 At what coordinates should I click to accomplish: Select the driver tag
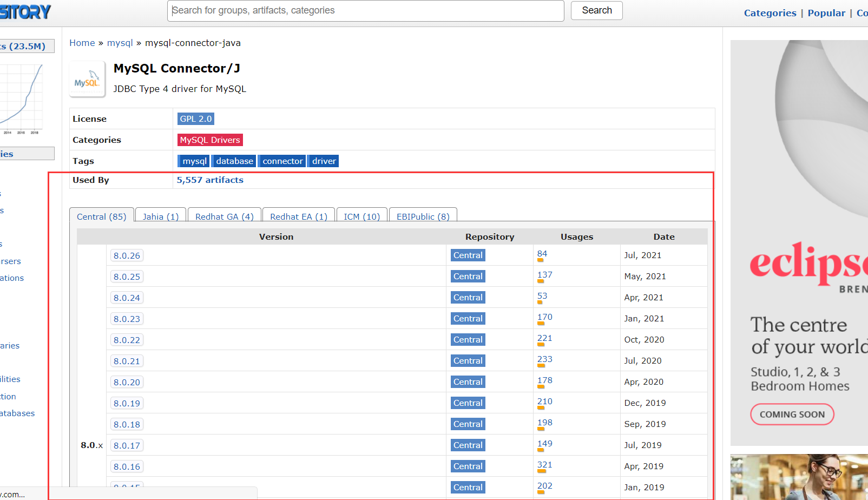click(324, 161)
